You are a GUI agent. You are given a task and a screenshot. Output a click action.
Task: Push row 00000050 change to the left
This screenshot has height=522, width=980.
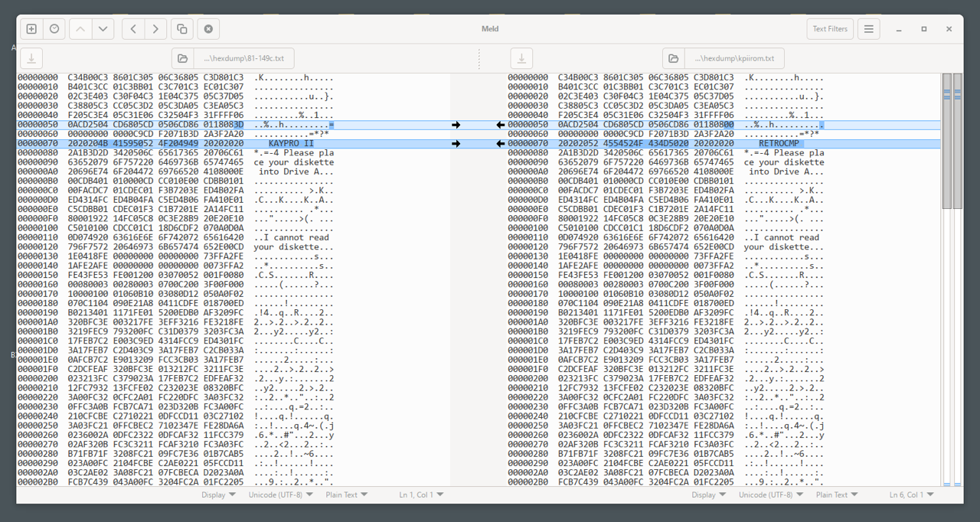tap(501, 125)
